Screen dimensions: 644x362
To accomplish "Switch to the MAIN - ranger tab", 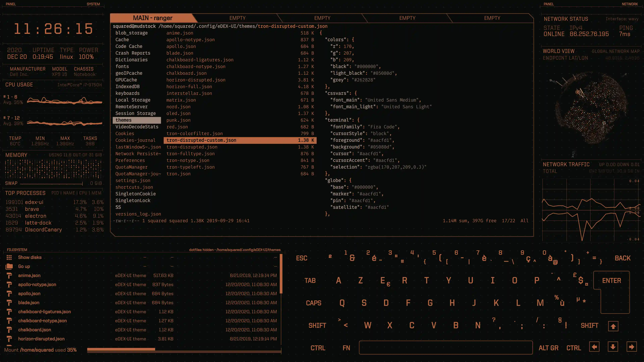I will pyautogui.click(x=152, y=18).
